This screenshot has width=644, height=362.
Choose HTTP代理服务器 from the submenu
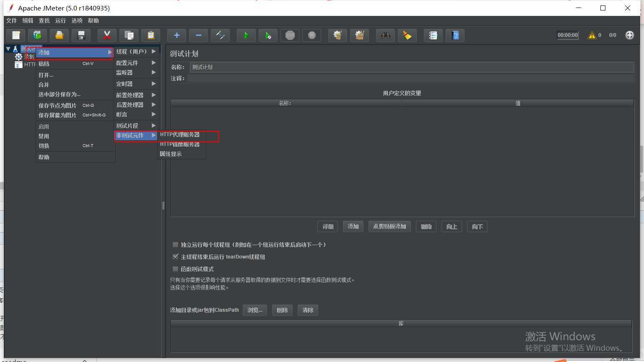click(182, 135)
